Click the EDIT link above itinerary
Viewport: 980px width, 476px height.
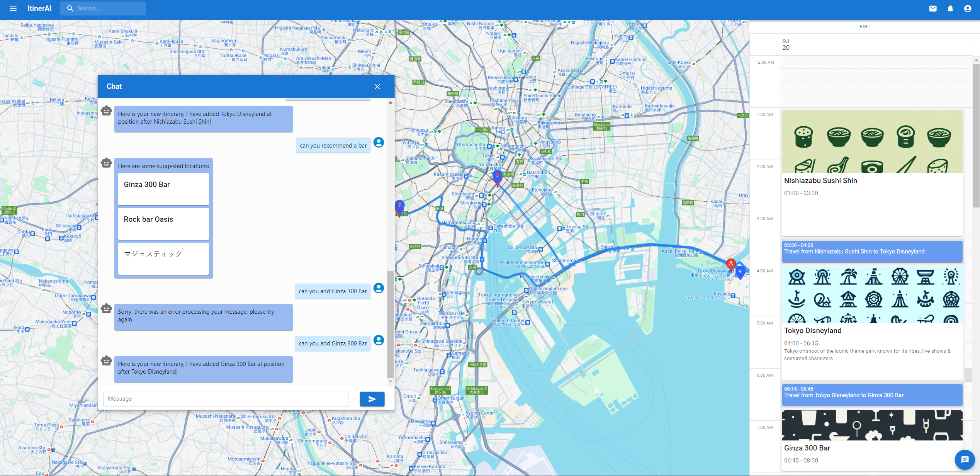tap(865, 27)
